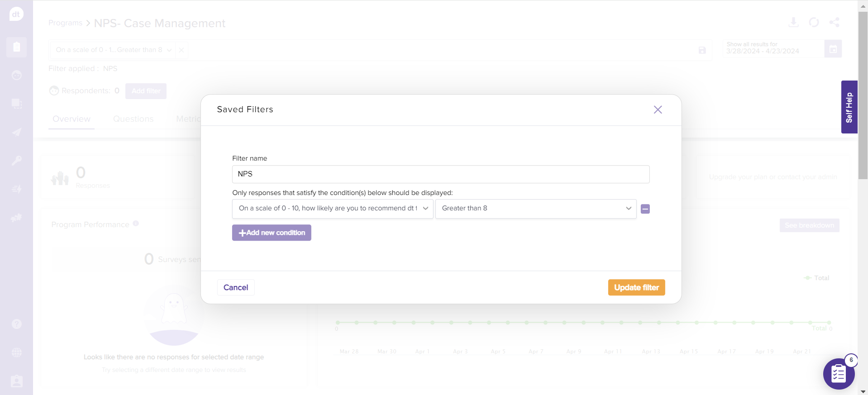Open the globe icon in sidebar

[16, 352]
